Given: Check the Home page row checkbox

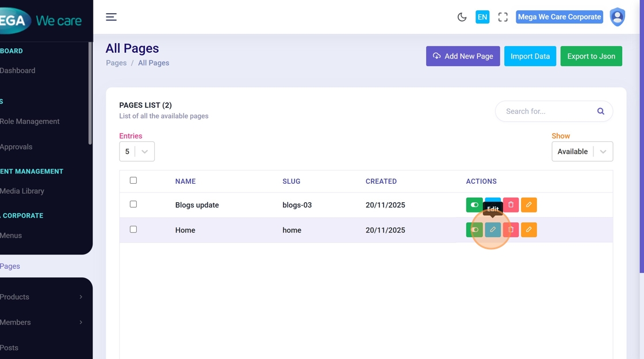Looking at the screenshot, I should coord(133,229).
